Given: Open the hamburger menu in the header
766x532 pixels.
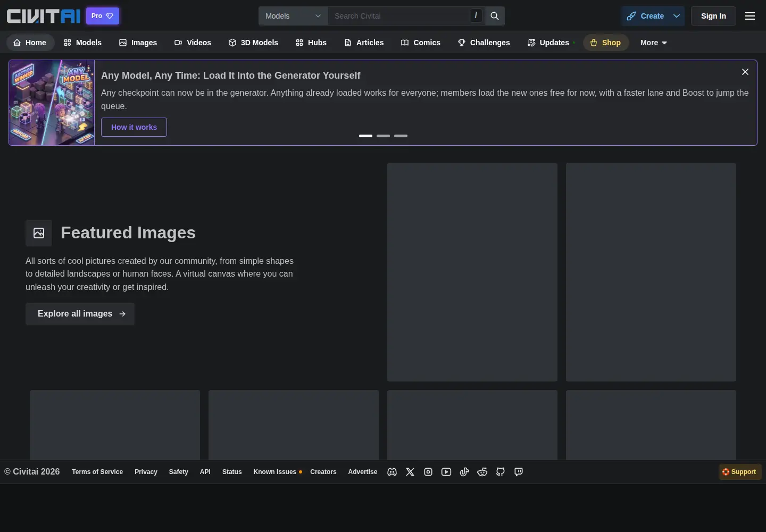Looking at the screenshot, I should click(x=750, y=16).
